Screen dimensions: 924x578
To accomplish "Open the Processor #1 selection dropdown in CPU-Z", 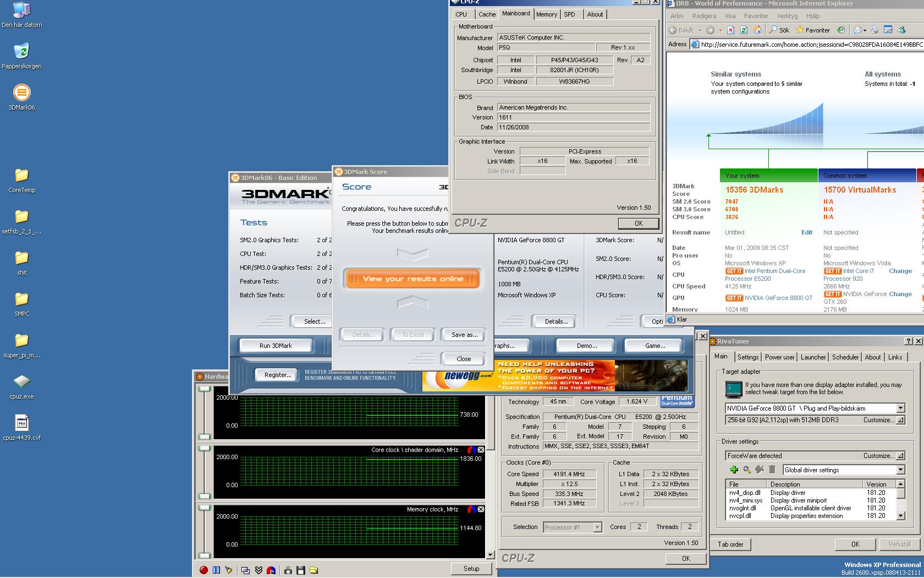I will [597, 527].
